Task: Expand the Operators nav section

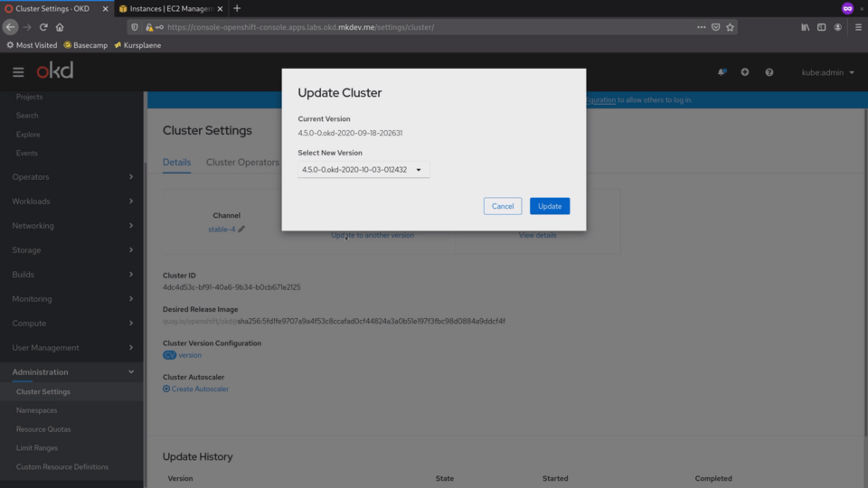Action: (72, 177)
